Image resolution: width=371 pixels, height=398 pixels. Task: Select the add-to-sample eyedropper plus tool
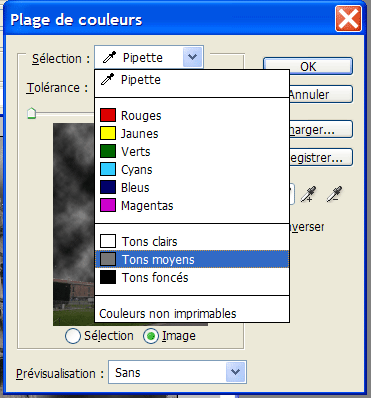308,194
